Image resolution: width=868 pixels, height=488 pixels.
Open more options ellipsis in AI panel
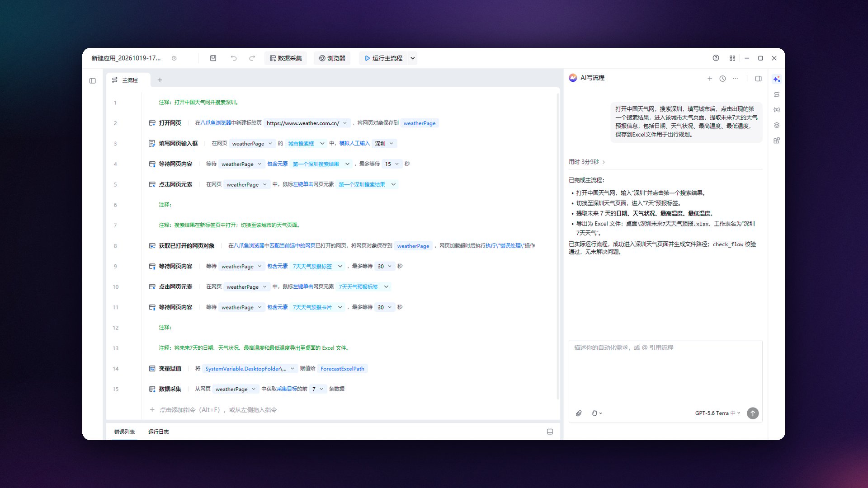[736, 79]
